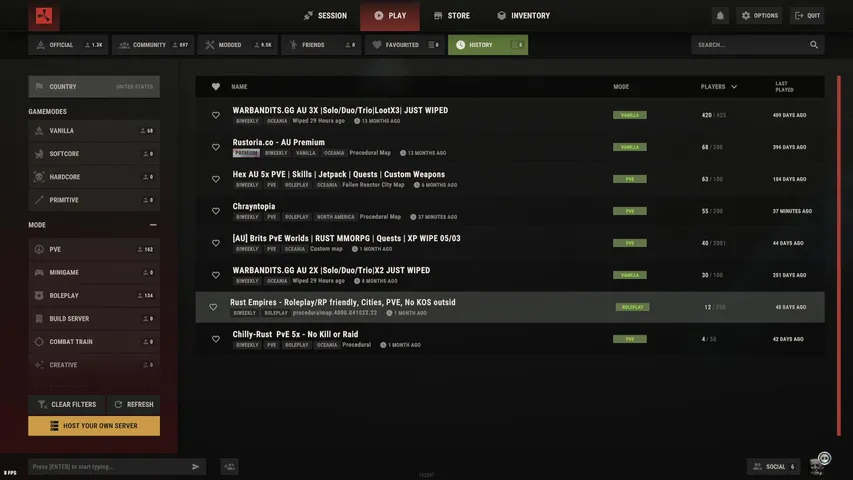Favourite the Chilly-Rust PvE 5x server
Image resolution: width=853 pixels, height=480 pixels.
pos(216,339)
